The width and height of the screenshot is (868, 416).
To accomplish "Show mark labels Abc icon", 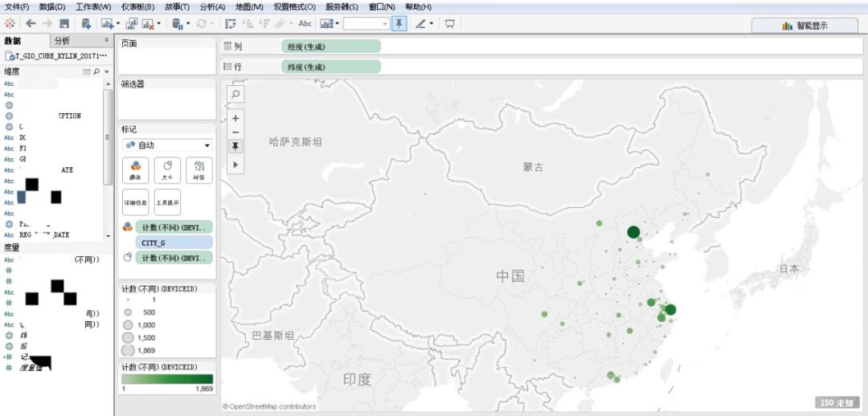I will [305, 24].
